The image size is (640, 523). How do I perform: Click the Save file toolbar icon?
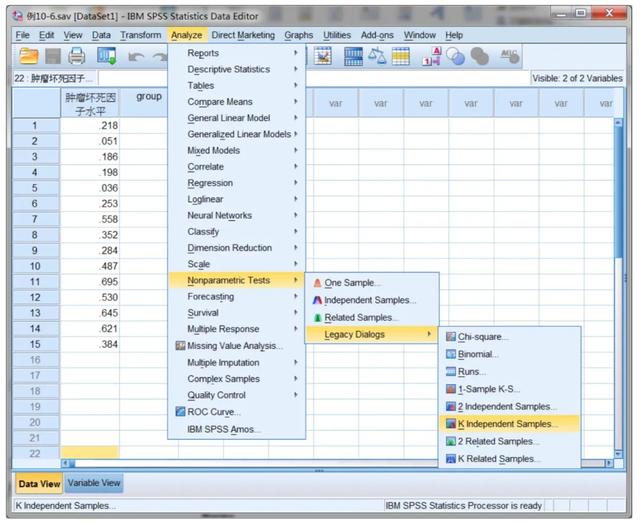pyautogui.click(x=53, y=56)
